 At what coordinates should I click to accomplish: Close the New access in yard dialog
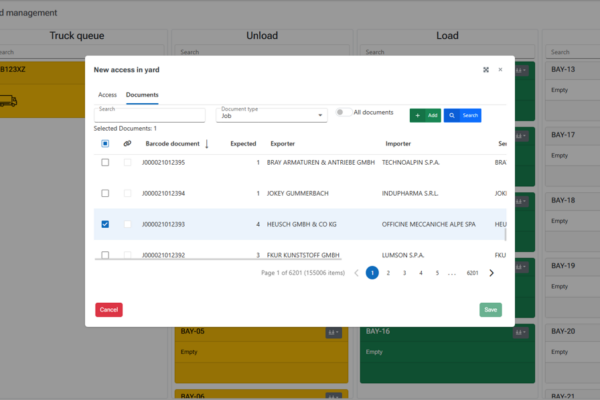point(501,70)
